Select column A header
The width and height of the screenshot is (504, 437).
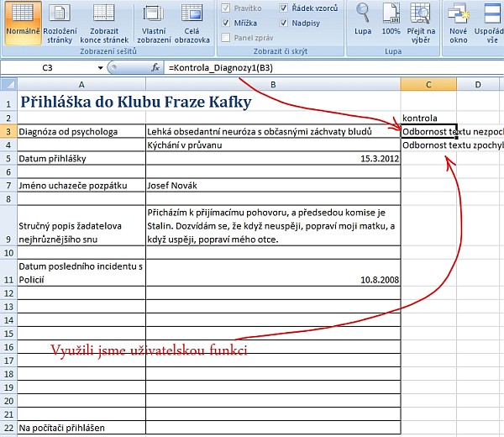coord(81,85)
